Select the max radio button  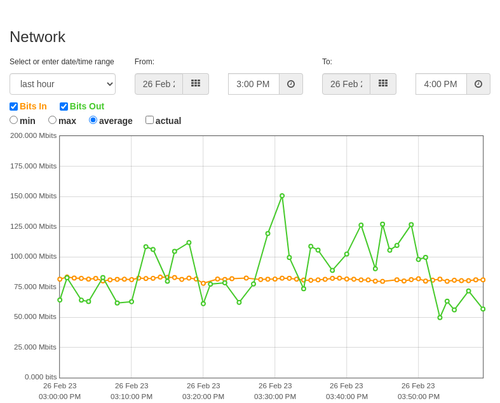(52, 120)
